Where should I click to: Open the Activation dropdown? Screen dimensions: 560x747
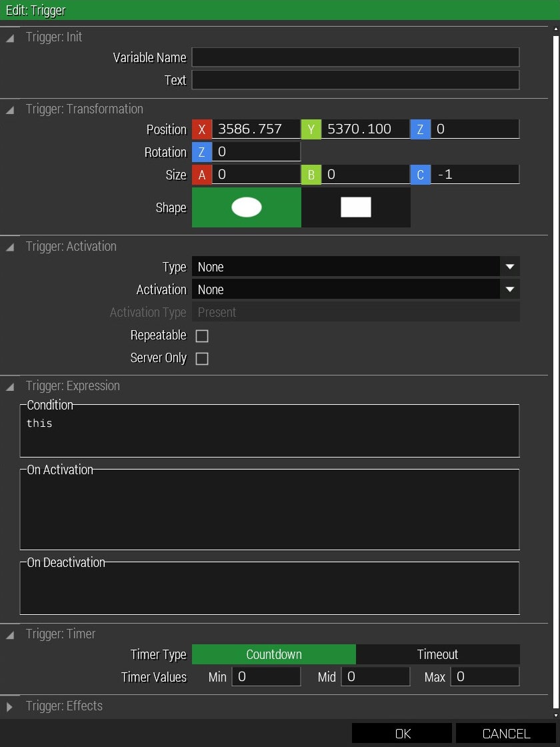coord(355,289)
